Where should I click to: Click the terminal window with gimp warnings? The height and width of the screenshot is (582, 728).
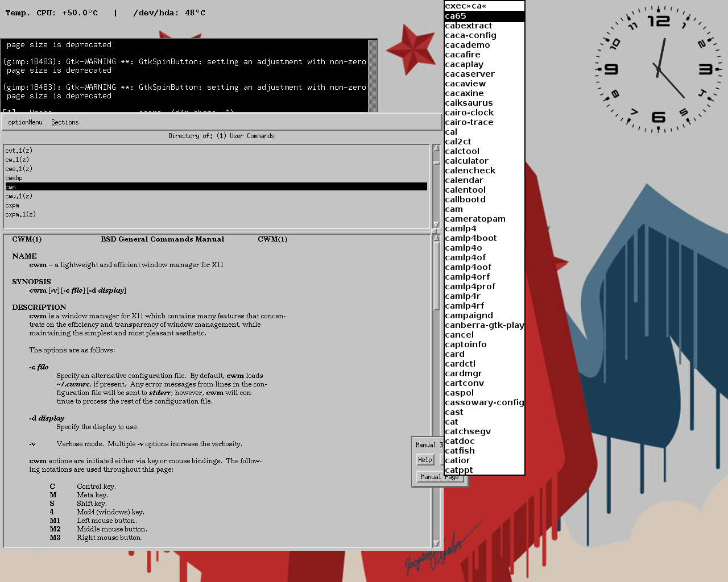tap(185, 75)
